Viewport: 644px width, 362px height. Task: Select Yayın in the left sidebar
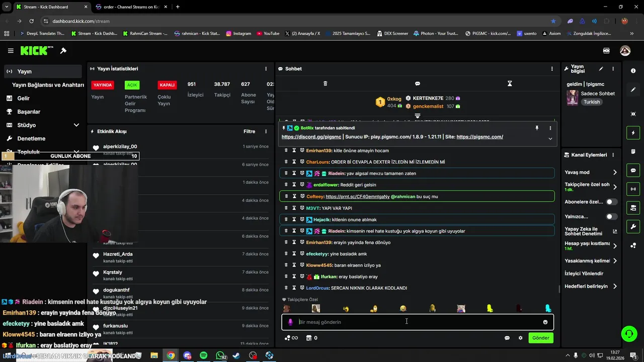[42, 71]
